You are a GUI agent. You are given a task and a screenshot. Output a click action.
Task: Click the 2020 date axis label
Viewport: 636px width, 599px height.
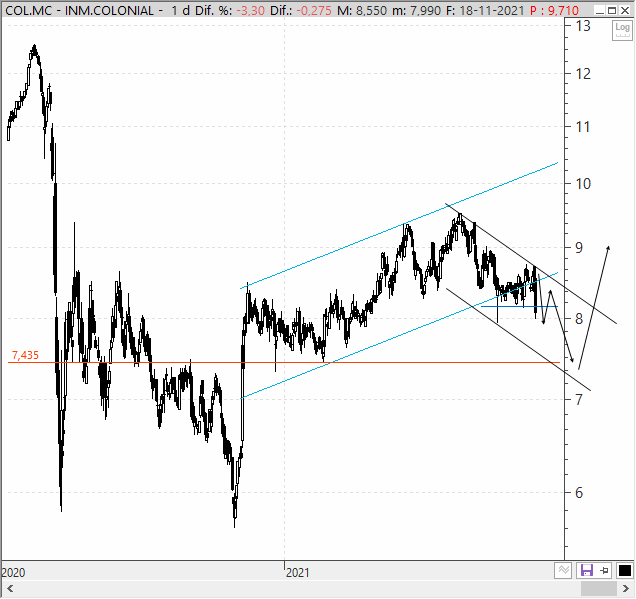click(13, 572)
